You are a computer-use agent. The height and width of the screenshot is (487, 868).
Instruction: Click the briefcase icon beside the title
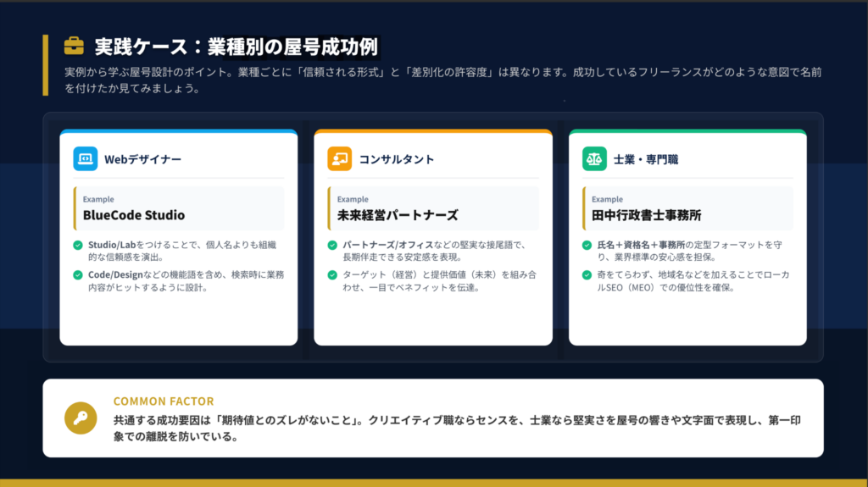(75, 45)
